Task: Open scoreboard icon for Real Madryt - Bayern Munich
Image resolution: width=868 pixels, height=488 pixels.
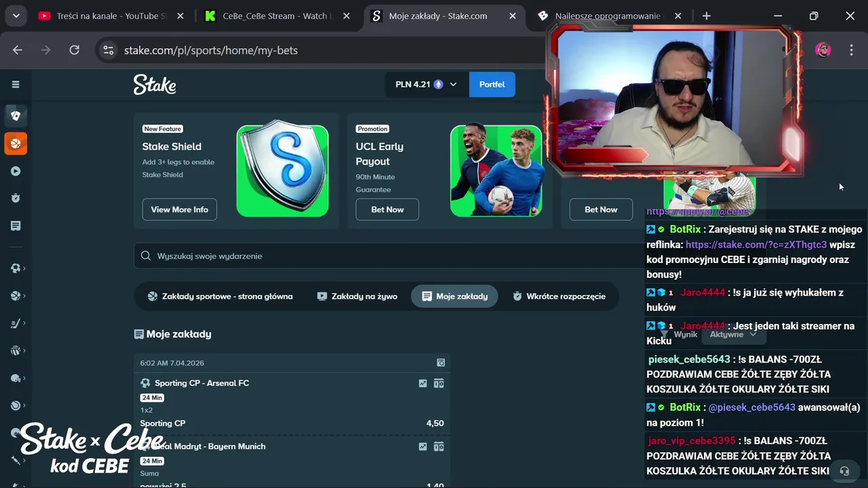Action: click(439, 447)
